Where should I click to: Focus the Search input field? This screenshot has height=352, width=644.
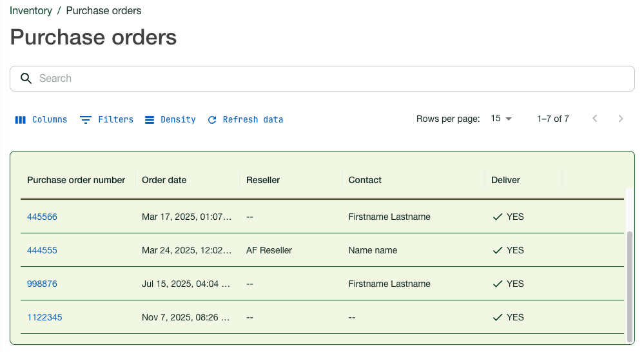tap(322, 79)
